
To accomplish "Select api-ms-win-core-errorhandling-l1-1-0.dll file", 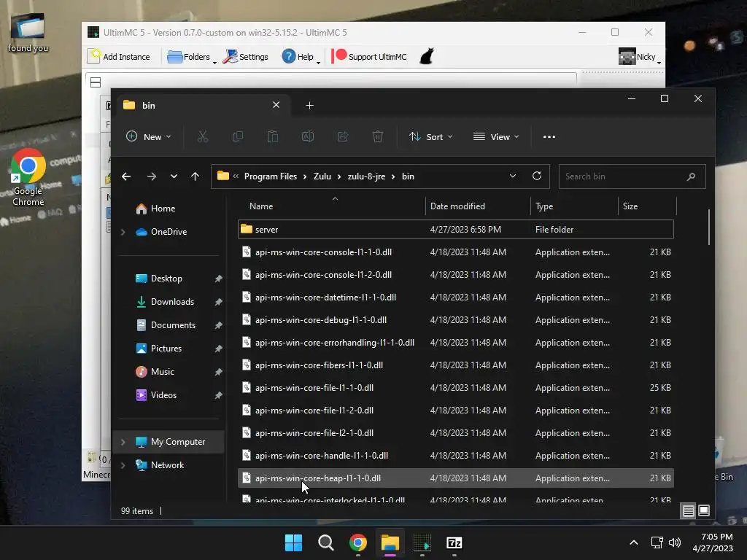I will (455, 343).
